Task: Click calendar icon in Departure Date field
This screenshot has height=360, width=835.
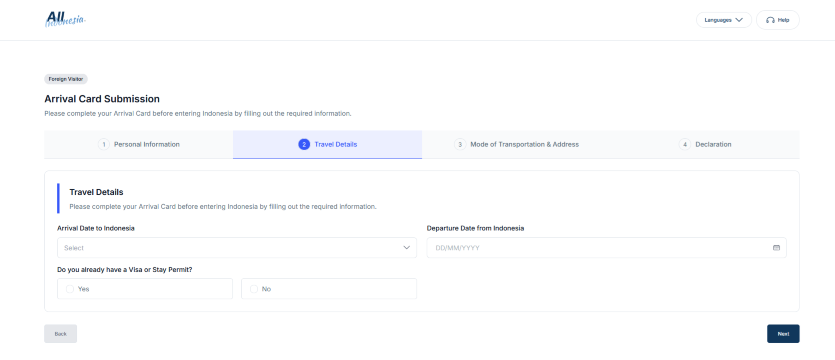Action: tap(776, 248)
